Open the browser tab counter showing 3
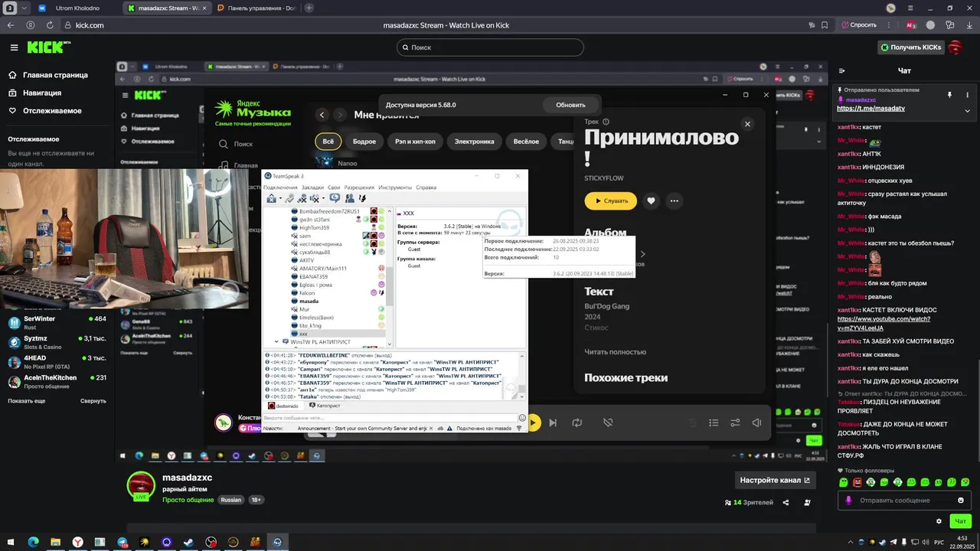The width and height of the screenshot is (980, 551). coord(10,8)
